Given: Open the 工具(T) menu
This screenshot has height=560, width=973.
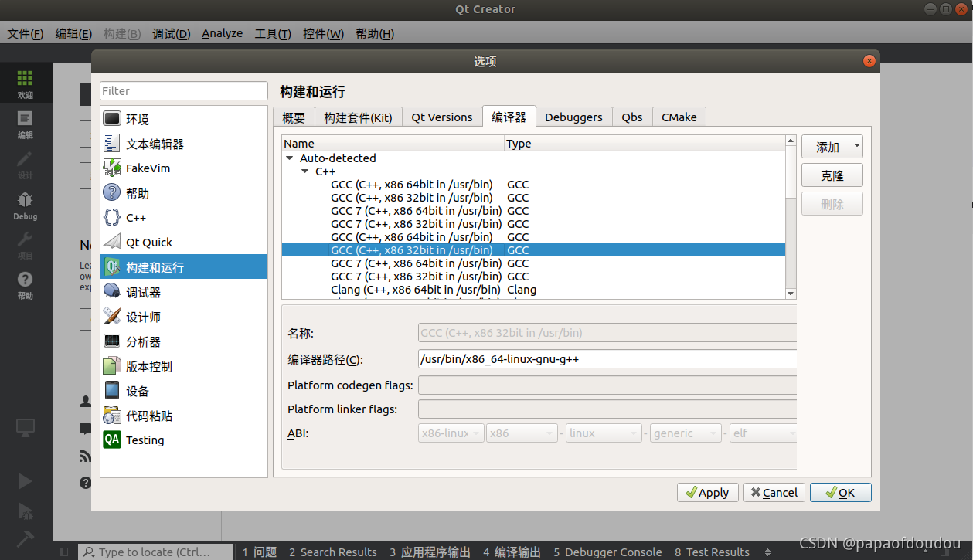Looking at the screenshot, I should pos(273,34).
